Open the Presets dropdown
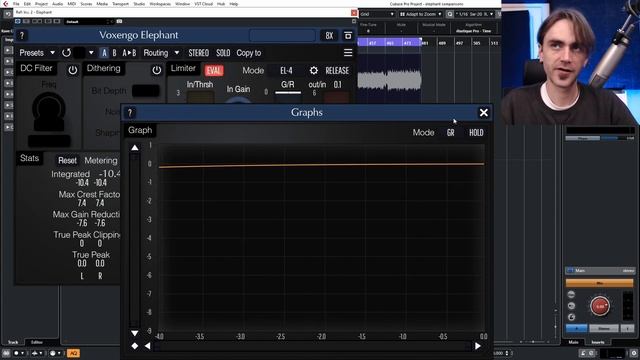Screen dimensions: 640x360 (x=37, y=53)
